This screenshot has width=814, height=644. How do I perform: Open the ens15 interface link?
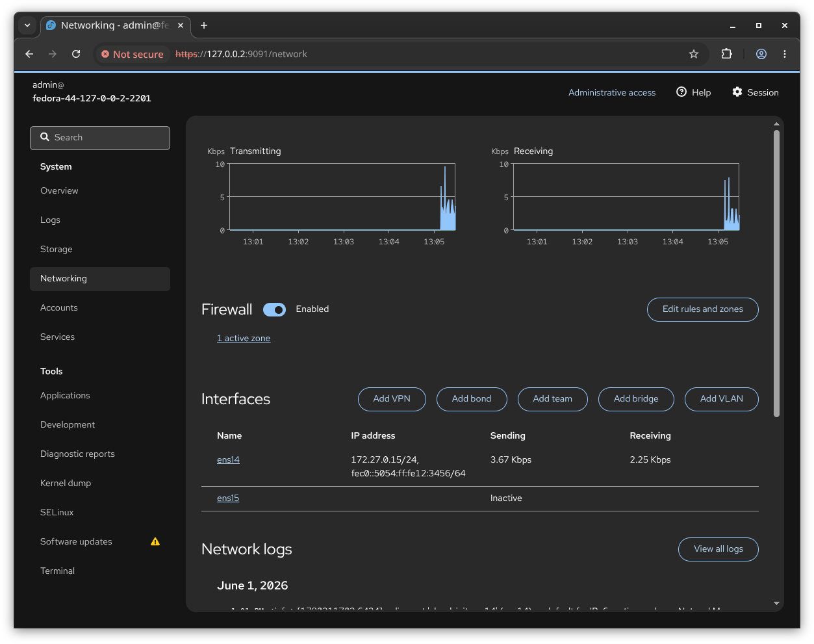coord(228,498)
